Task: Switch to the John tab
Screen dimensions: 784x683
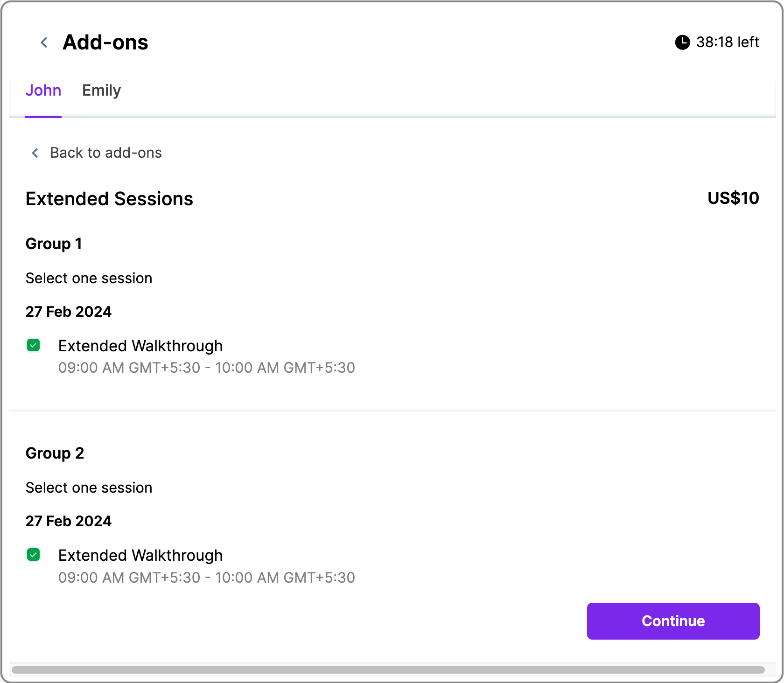Action: tap(43, 91)
